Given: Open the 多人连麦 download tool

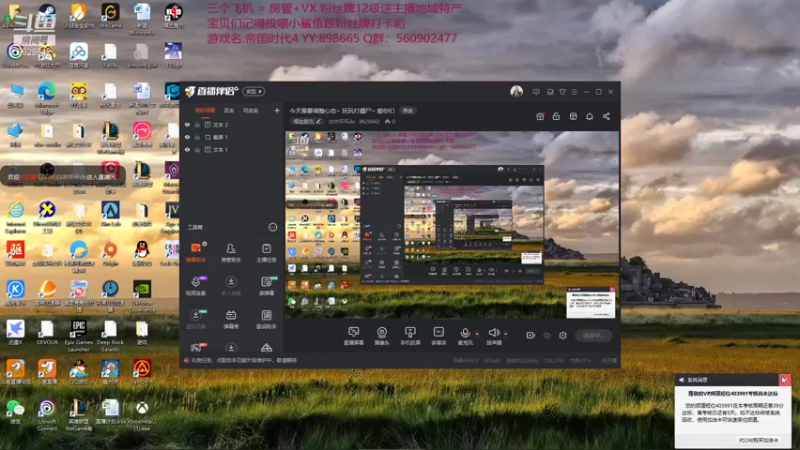Looking at the screenshot, I should [x=231, y=286].
